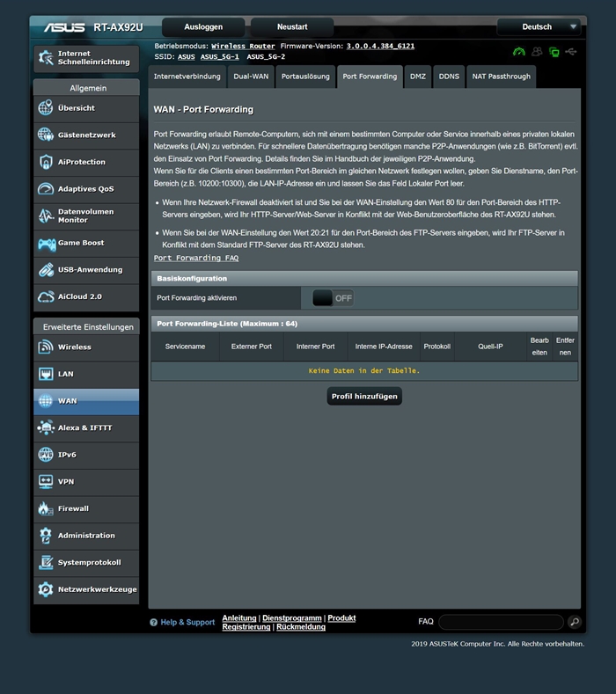Image resolution: width=616 pixels, height=694 pixels.
Task: Click the Servicename column header
Action: pyautogui.click(x=185, y=347)
